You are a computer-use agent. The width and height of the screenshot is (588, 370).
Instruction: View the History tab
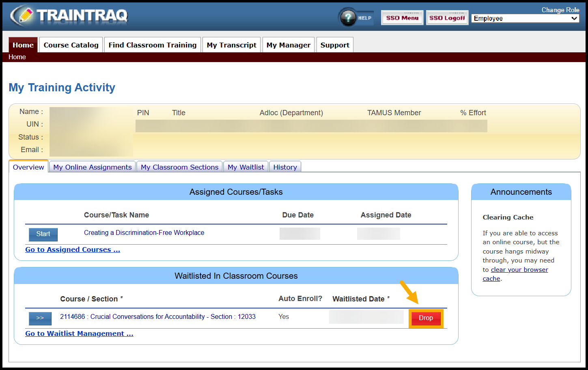pyautogui.click(x=285, y=167)
